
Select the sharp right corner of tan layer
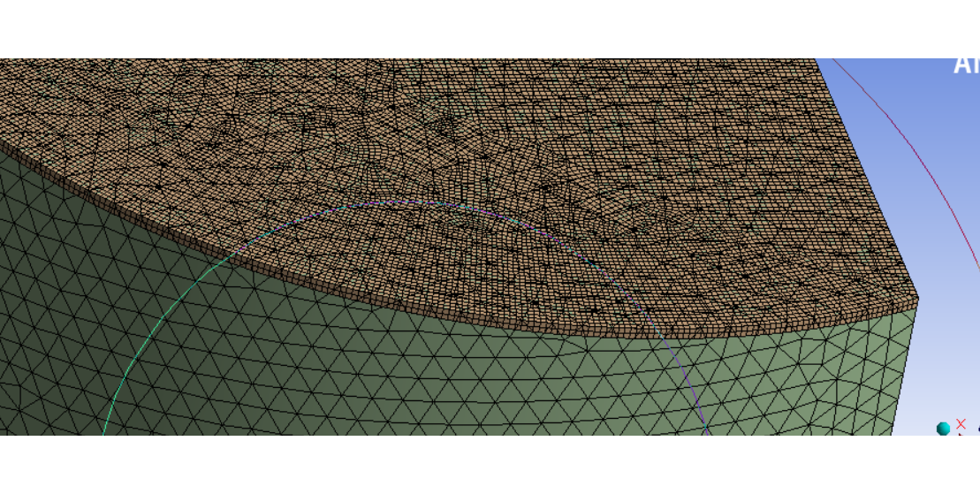(916, 299)
